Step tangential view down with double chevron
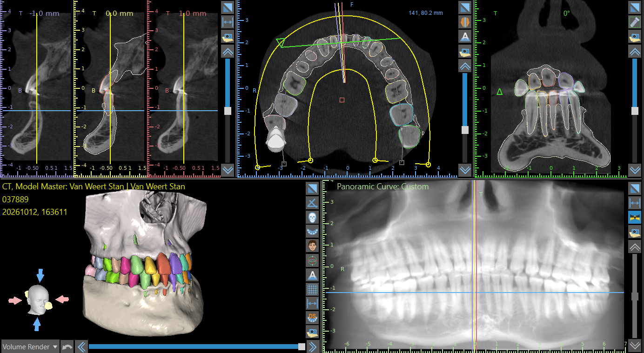 pyautogui.click(x=635, y=170)
